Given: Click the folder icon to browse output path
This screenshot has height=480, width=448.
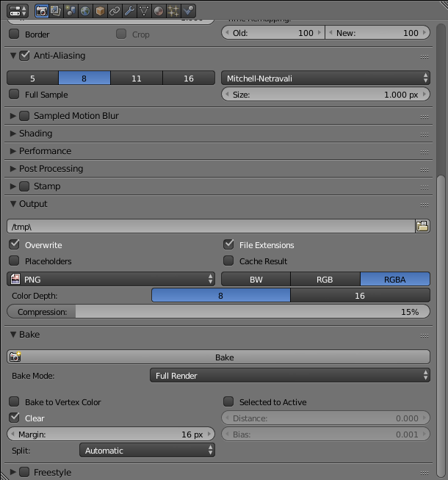Looking at the screenshot, I should 422,226.
